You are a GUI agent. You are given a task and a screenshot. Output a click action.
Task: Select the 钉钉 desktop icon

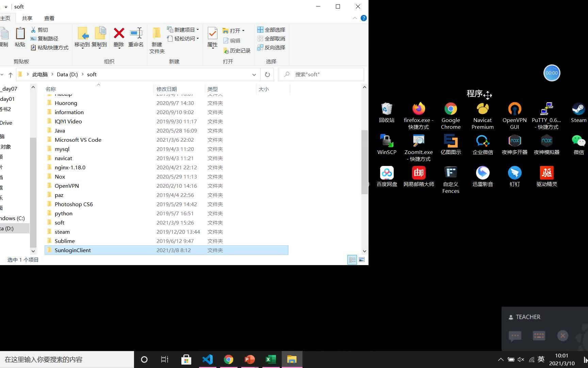514,177
